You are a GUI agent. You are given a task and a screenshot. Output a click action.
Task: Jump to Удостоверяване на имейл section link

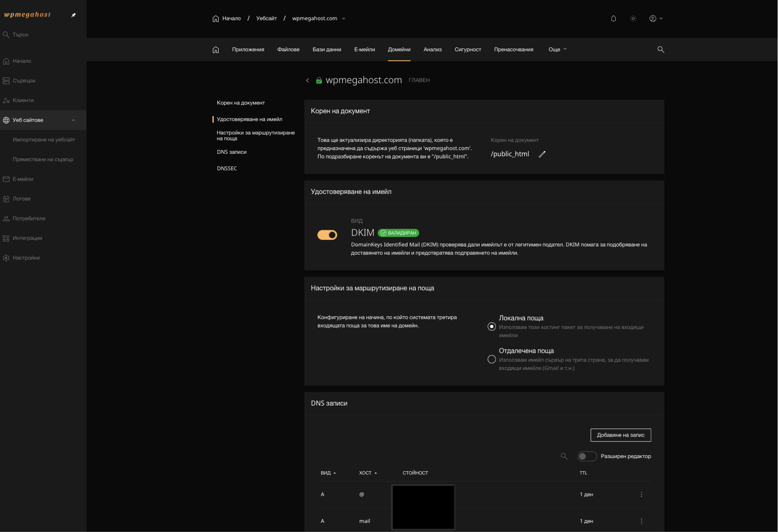(x=249, y=119)
